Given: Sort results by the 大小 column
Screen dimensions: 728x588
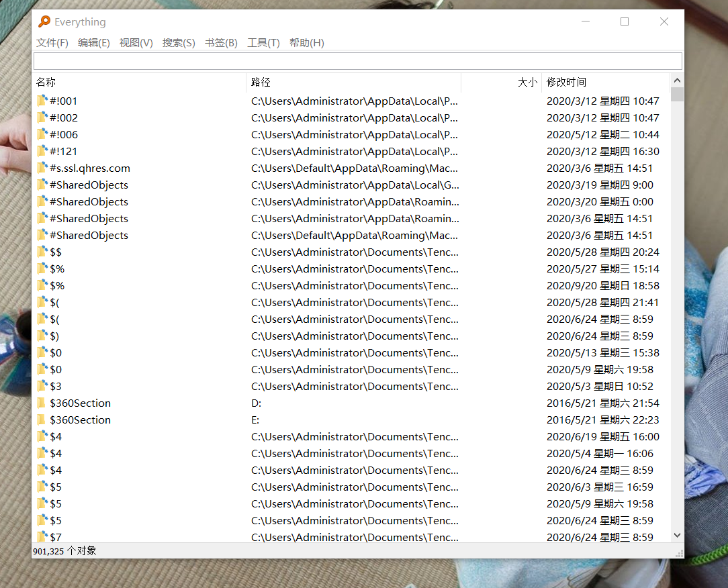Looking at the screenshot, I should tap(527, 82).
